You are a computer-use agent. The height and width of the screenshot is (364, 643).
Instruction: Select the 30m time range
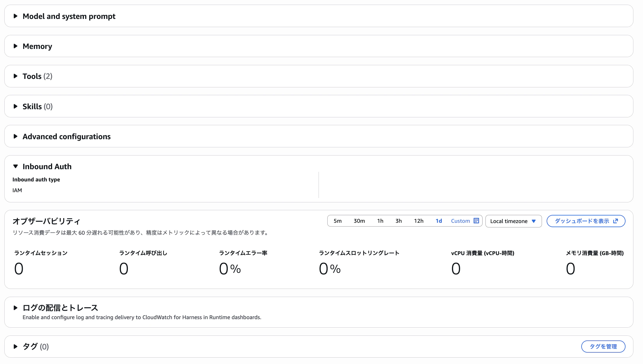click(359, 221)
